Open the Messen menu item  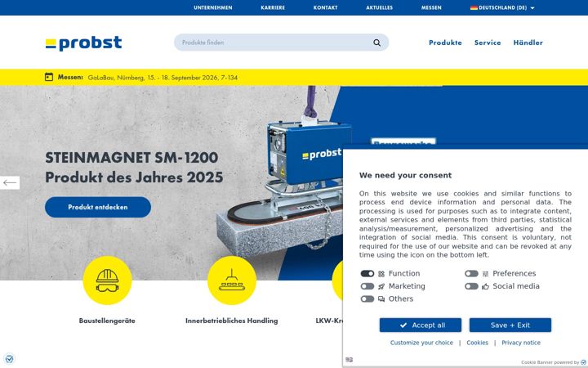click(x=431, y=7)
